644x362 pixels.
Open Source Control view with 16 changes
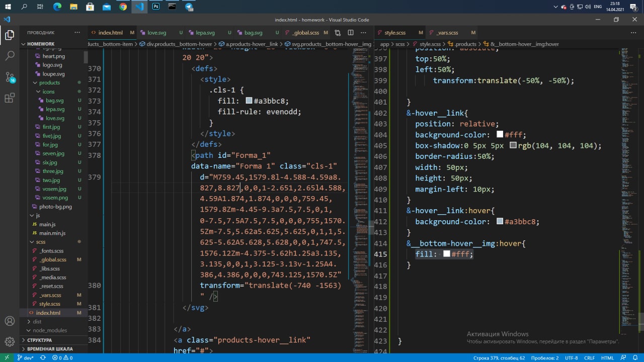coord(10,77)
